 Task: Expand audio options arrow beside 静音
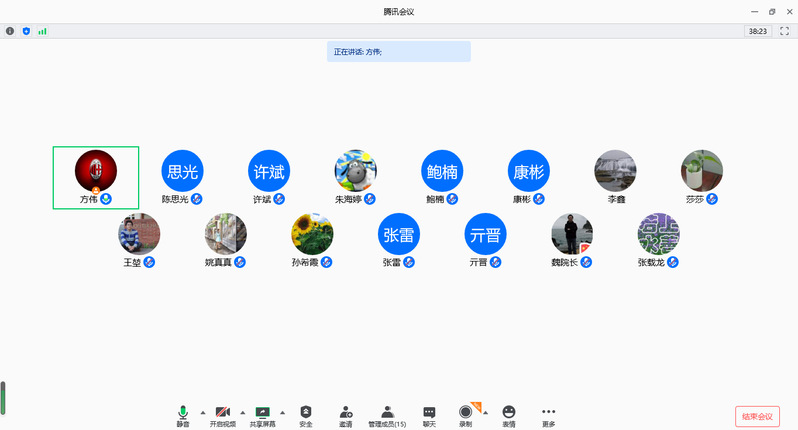coord(201,411)
